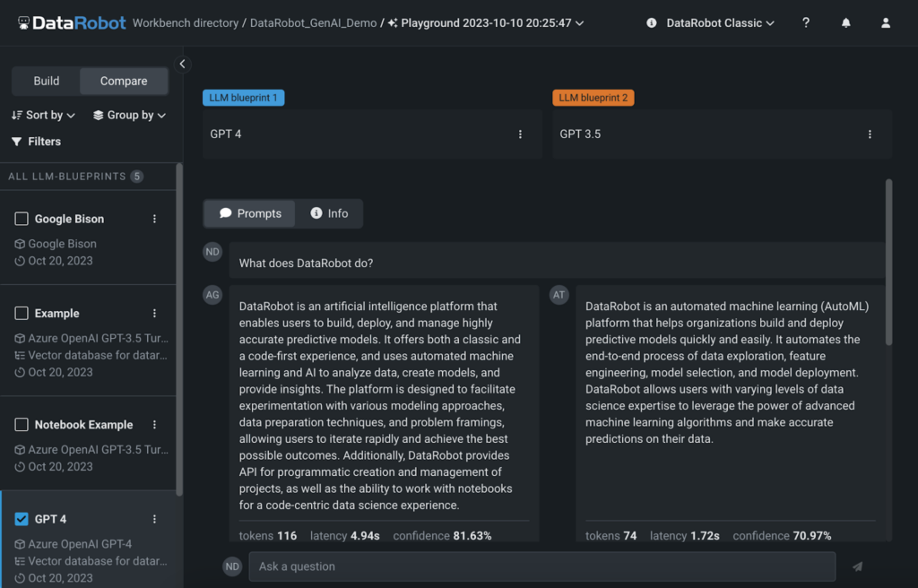This screenshot has height=588, width=918.
Task: Click the 'latency 1.72s' value
Action: pos(685,535)
